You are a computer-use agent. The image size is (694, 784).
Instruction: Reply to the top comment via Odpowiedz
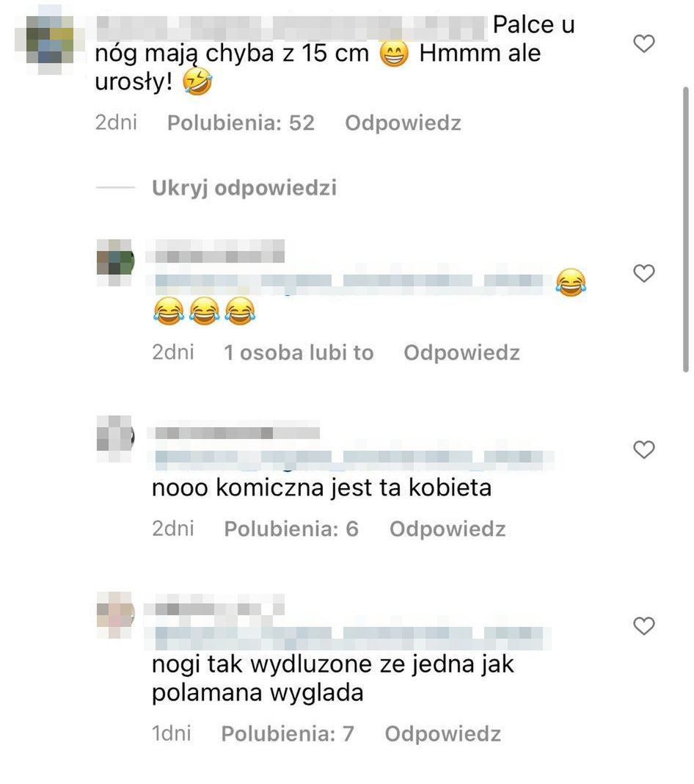pos(403,123)
